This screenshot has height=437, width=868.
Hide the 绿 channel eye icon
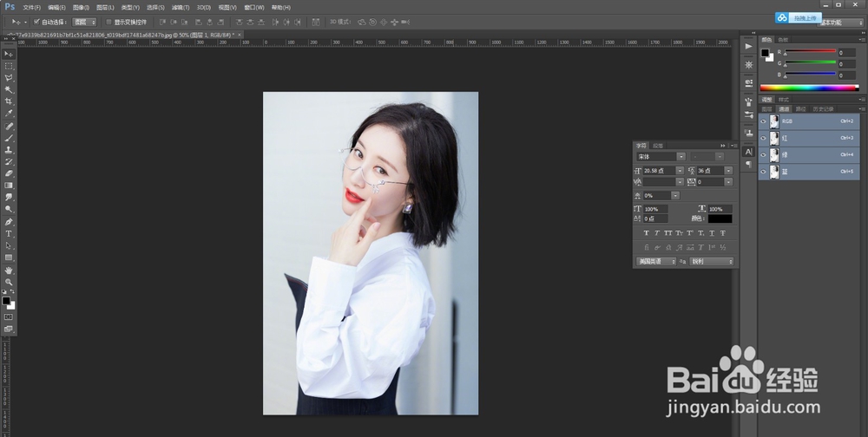[763, 155]
